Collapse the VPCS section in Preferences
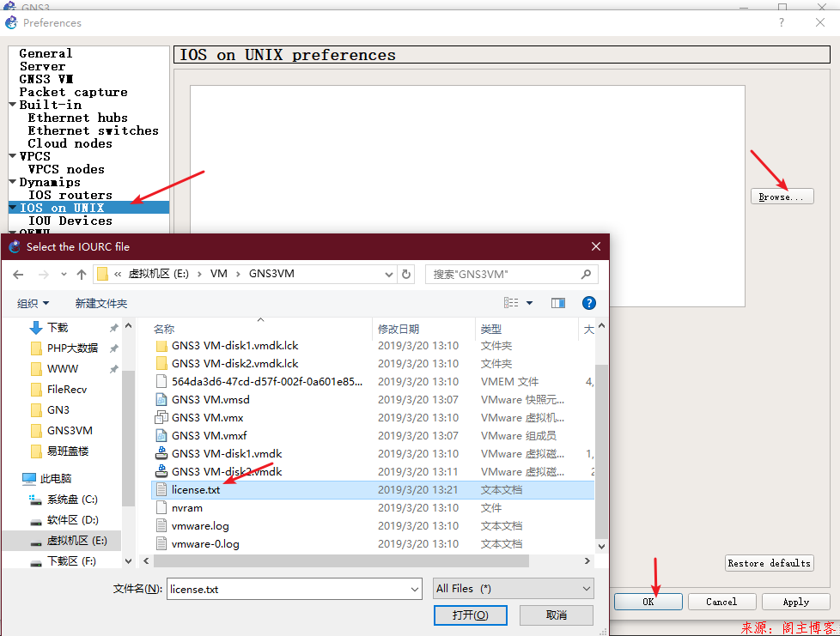 (13, 156)
